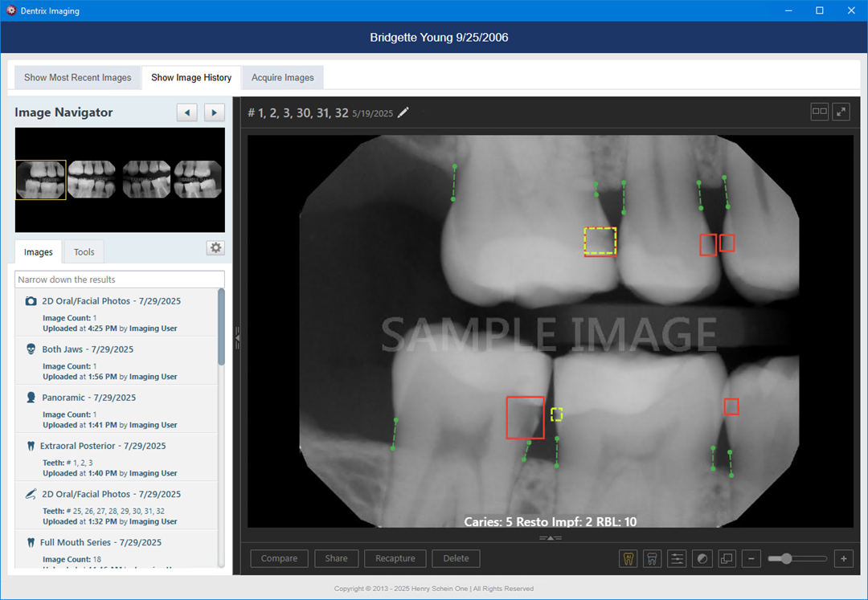The image size is (868, 600).
Task: Select the fourth bitewing thumbnail
Action: coord(198,180)
